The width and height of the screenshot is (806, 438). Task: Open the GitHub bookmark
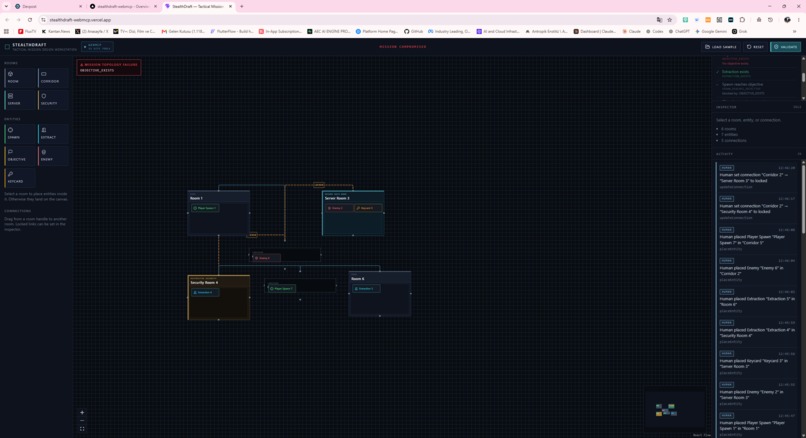(413, 31)
